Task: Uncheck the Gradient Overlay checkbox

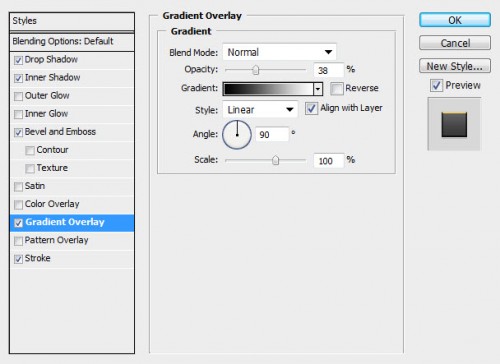Action: pyautogui.click(x=18, y=223)
